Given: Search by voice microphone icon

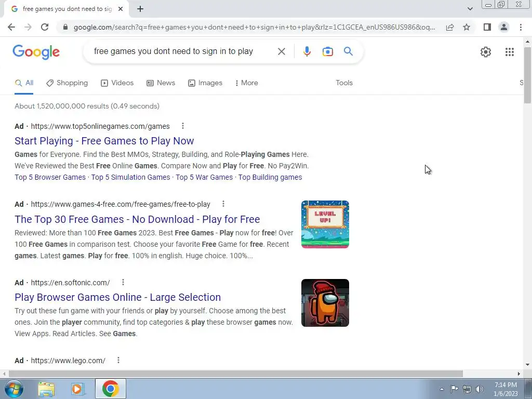Looking at the screenshot, I should coord(307,51).
